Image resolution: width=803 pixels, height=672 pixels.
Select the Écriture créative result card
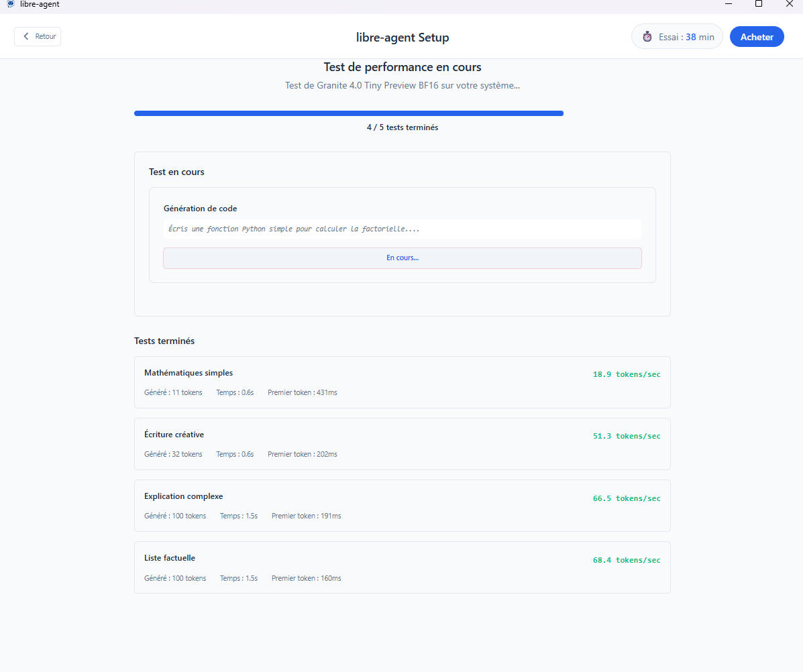pos(403,444)
